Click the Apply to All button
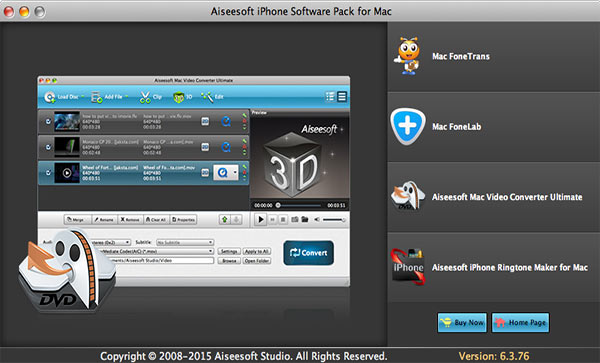This screenshot has height=363, width=600. click(x=257, y=251)
